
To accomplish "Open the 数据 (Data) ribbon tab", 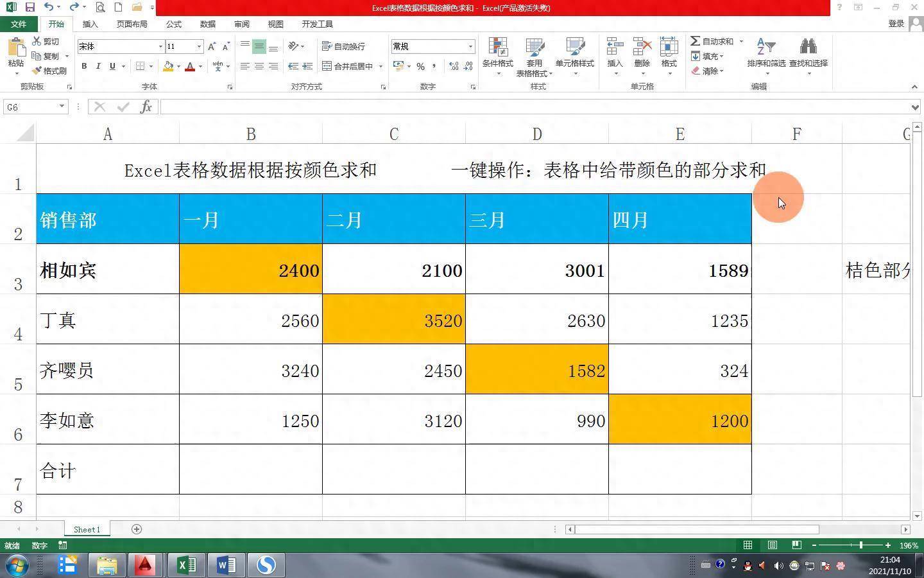I will point(207,24).
